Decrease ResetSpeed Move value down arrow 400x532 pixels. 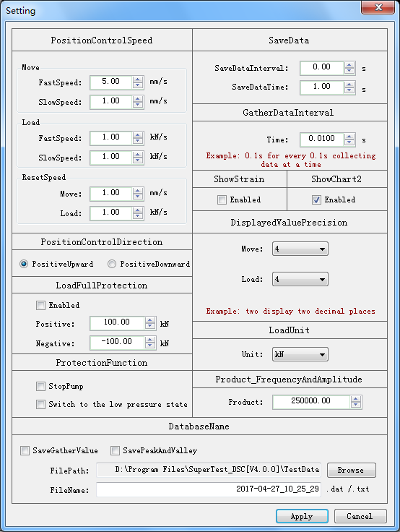pos(138,197)
